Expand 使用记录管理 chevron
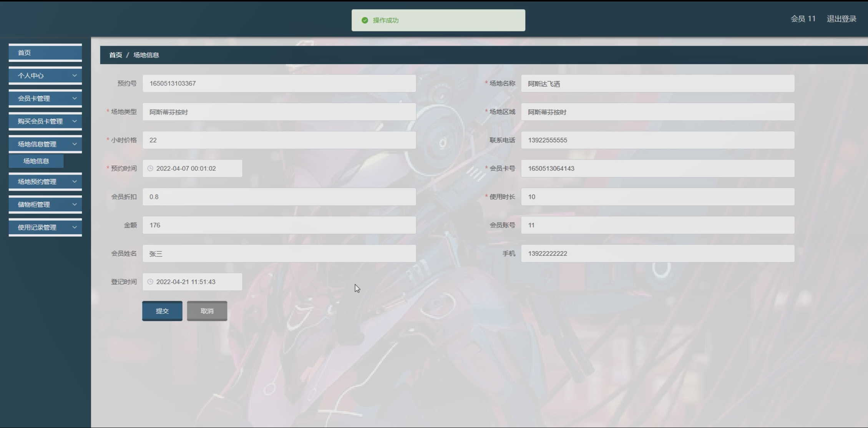 click(75, 227)
